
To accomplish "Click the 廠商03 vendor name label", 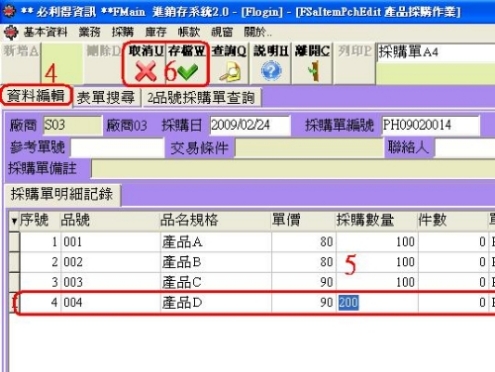I will [x=127, y=126].
